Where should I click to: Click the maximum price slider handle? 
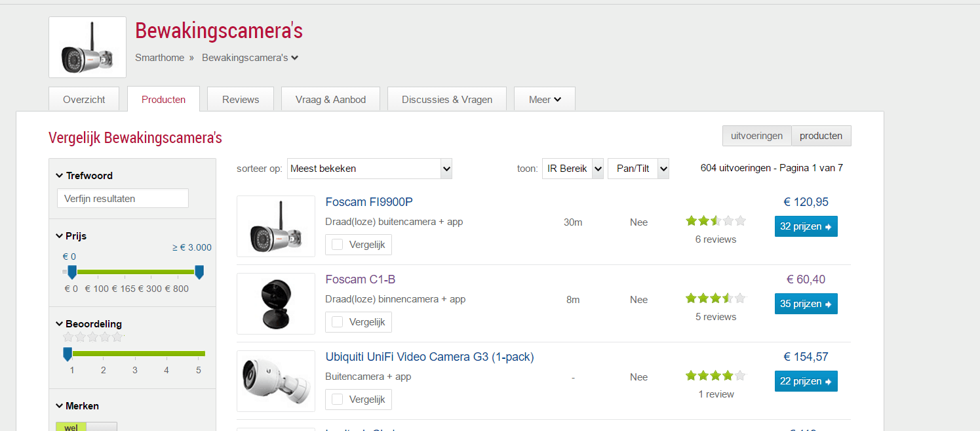pyautogui.click(x=199, y=272)
